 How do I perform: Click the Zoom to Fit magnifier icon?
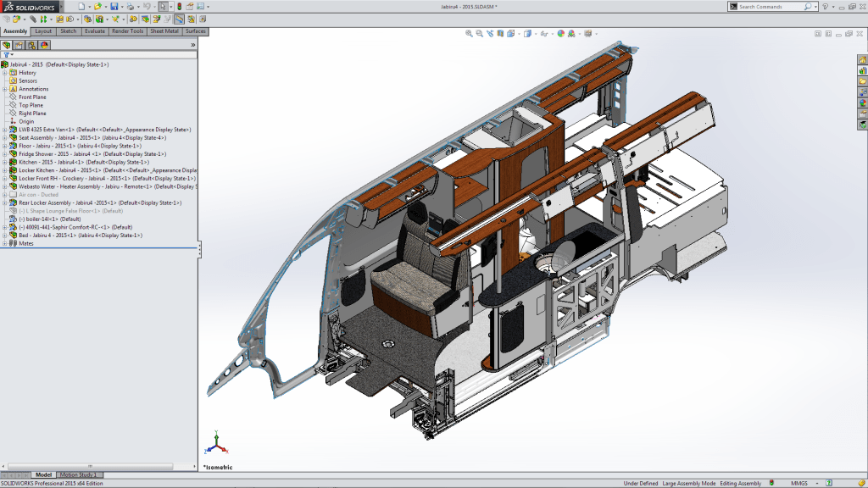click(x=469, y=34)
